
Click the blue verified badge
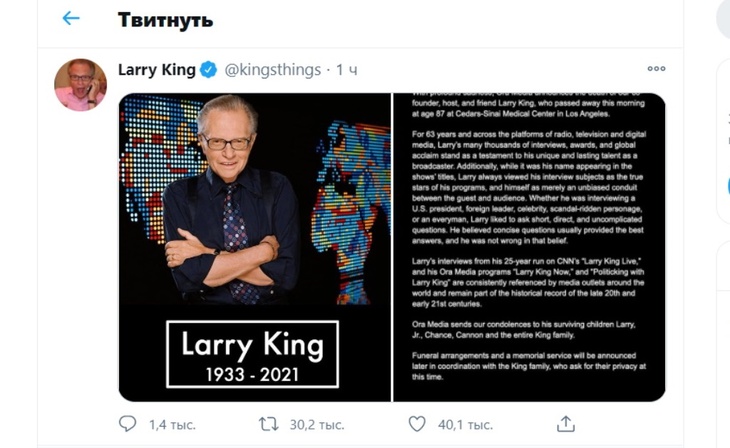[x=208, y=70]
